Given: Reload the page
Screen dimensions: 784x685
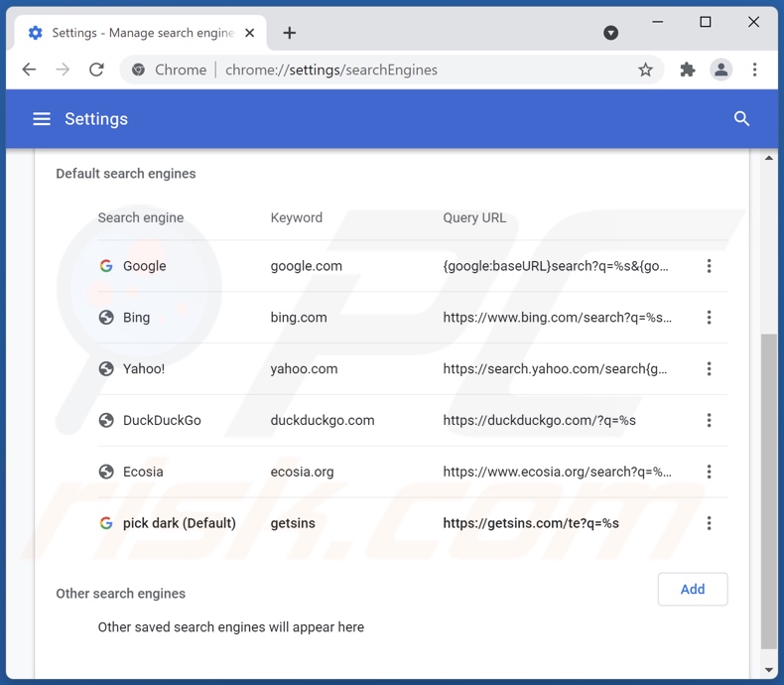Looking at the screenshot, I should click(96, 69).
